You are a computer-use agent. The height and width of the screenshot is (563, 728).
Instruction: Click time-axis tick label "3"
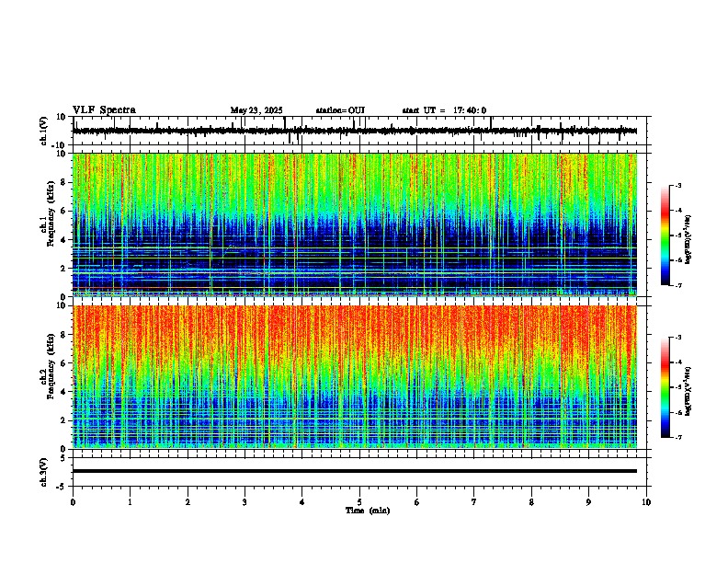coord(245,502)
